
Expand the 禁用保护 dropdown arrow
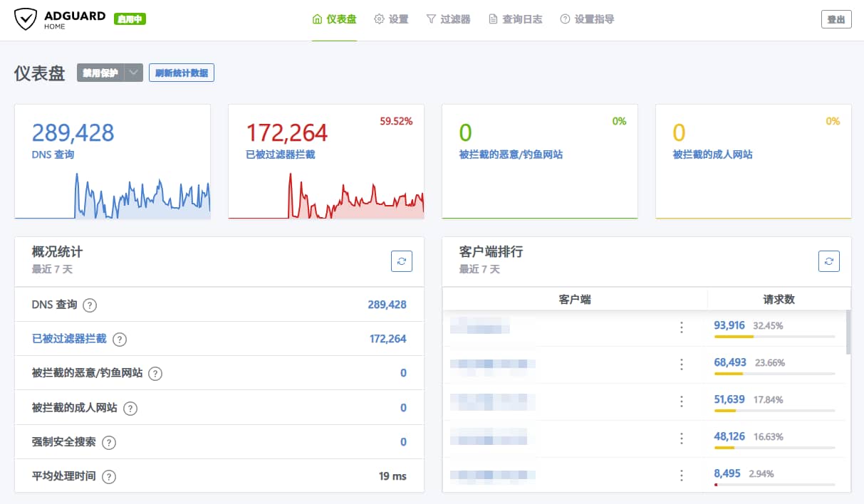click(134, 73)
